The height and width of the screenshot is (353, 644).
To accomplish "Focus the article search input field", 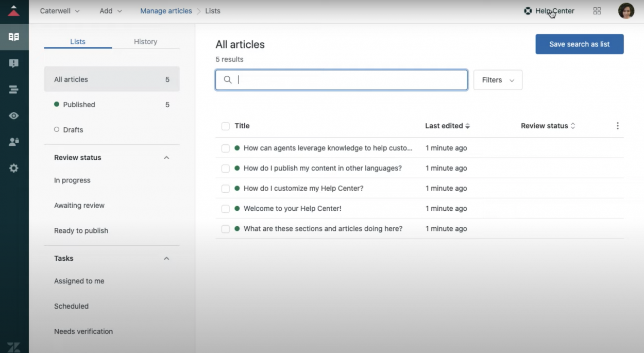I will coord(342,80).
